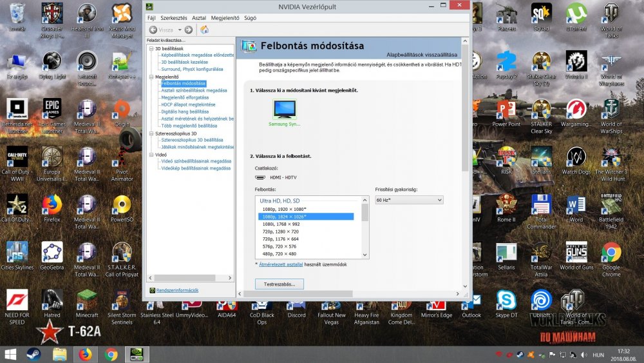The width and height of the screenshot is (644, 363).
Task: Open the Rendszerinformációk link
Action: coord(177,290)
